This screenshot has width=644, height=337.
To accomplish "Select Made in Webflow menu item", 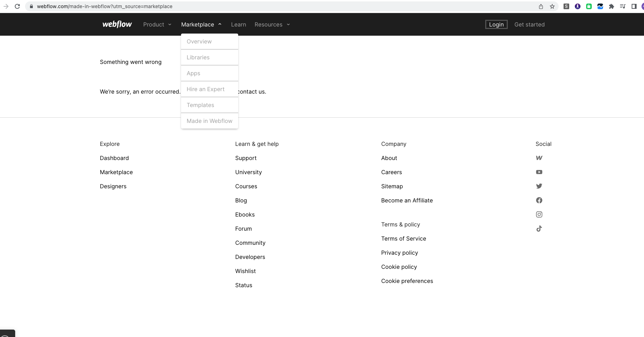I will pyautogui.click(x=210, y=121).
